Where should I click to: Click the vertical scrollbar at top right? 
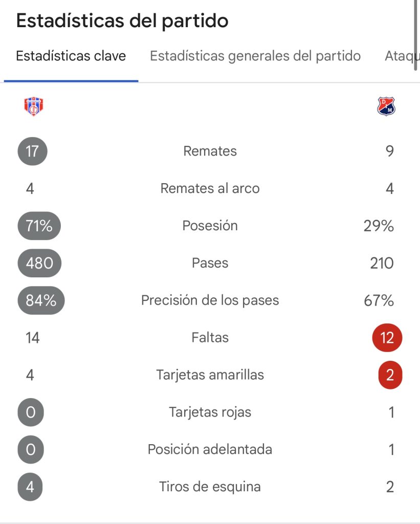tap(415, 35)
